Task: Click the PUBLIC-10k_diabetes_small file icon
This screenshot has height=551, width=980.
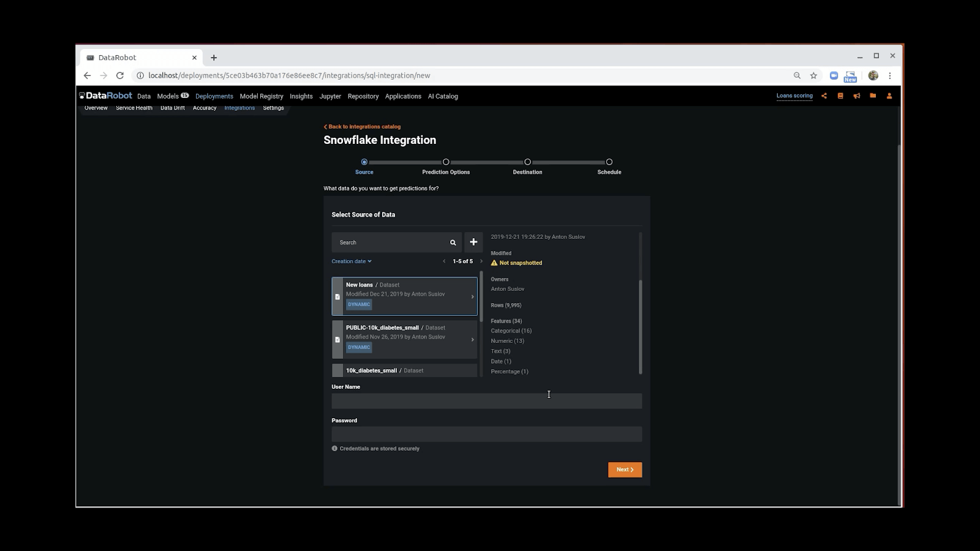Action: 337,339
